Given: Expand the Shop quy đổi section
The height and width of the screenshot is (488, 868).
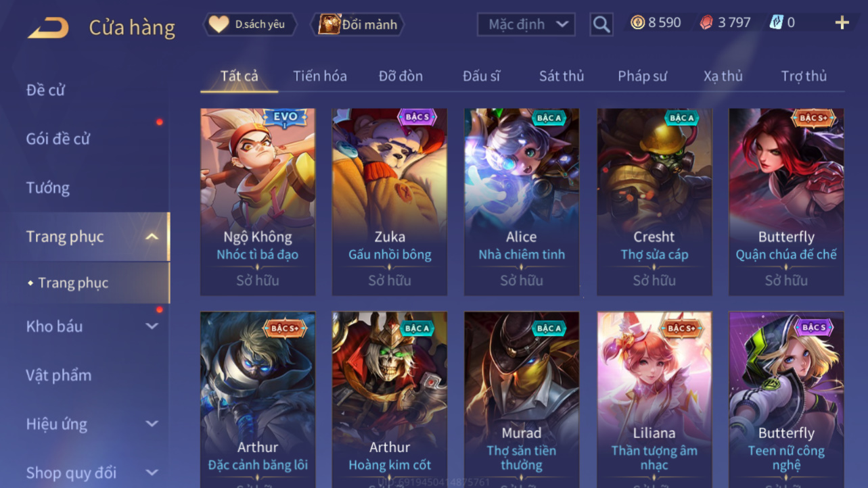Looking at the screenshot, I should [152, 473].
